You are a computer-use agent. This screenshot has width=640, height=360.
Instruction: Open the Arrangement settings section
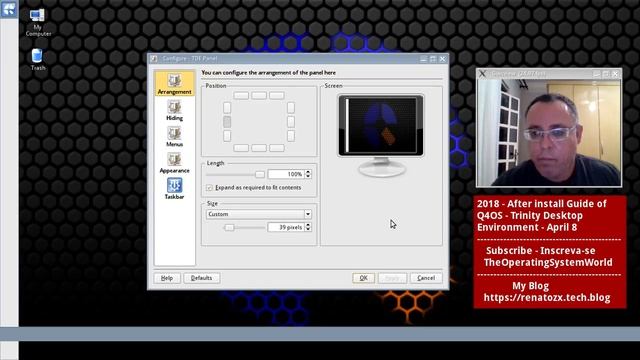pos(174,84)
